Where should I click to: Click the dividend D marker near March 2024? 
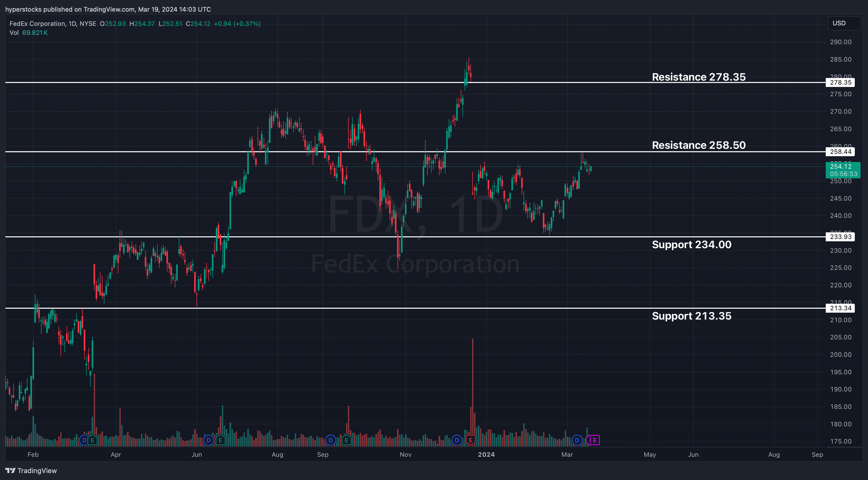tap(577, 440)
